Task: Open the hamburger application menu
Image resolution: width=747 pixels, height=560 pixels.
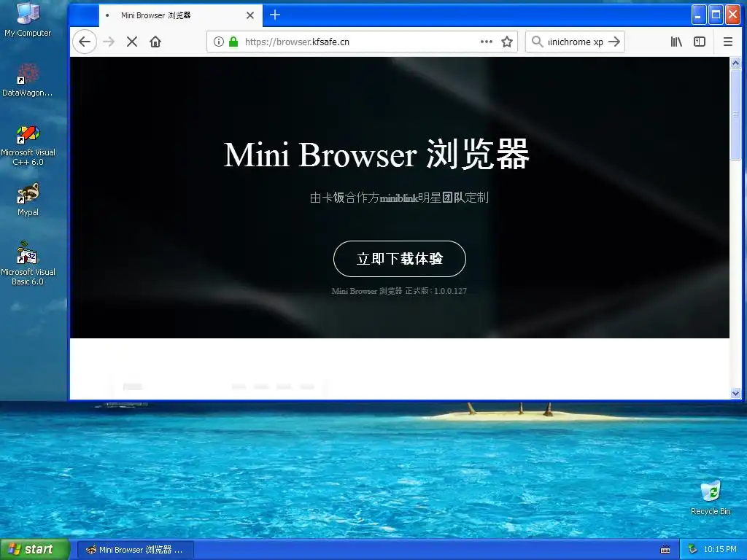Action: click(727, 42)
